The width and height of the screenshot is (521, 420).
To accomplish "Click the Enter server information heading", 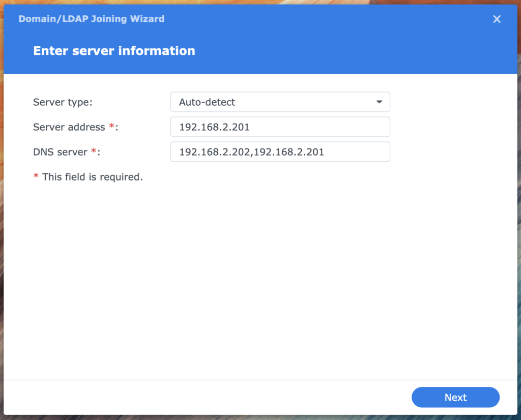I will pos(113,50).
